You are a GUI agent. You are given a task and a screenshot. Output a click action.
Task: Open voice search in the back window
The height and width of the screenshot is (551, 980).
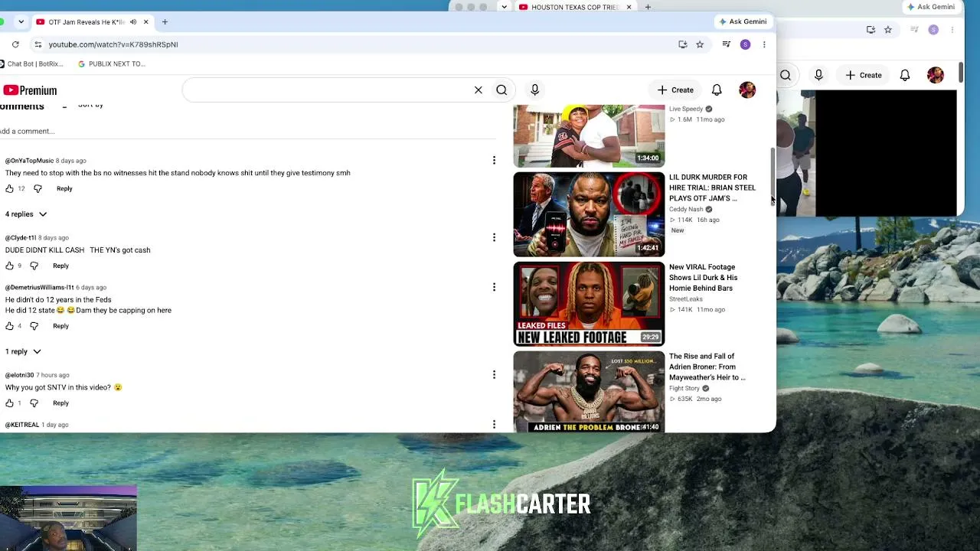(818, 75)
